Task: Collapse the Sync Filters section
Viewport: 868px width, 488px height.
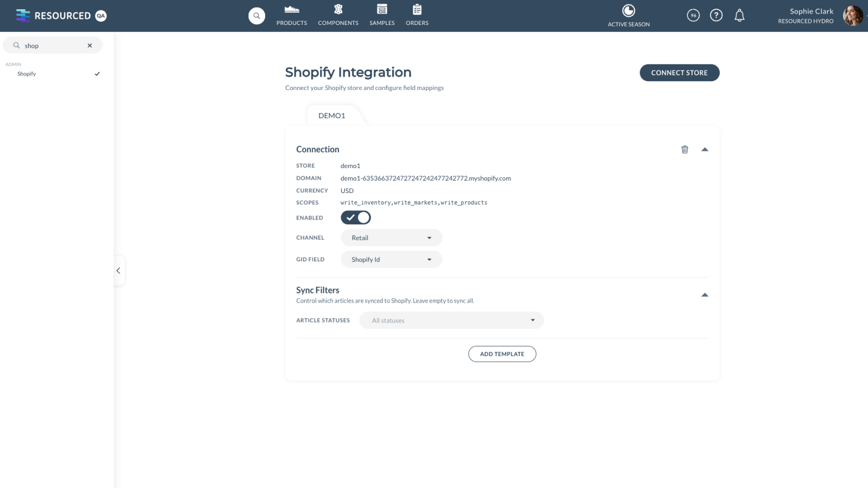Action: click(705, 295)
